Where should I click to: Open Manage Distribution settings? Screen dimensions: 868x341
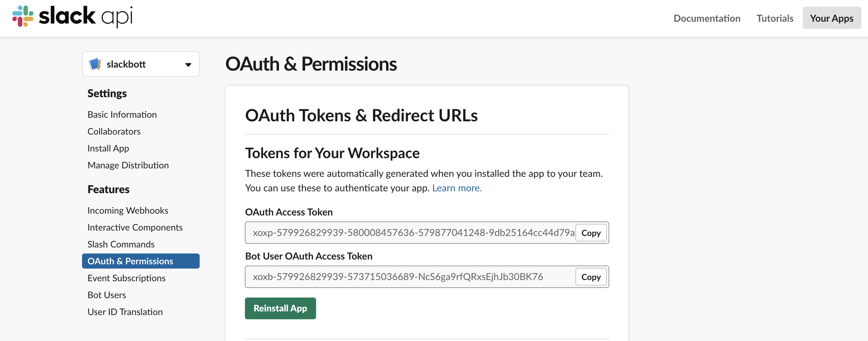[x=128, y=165]
